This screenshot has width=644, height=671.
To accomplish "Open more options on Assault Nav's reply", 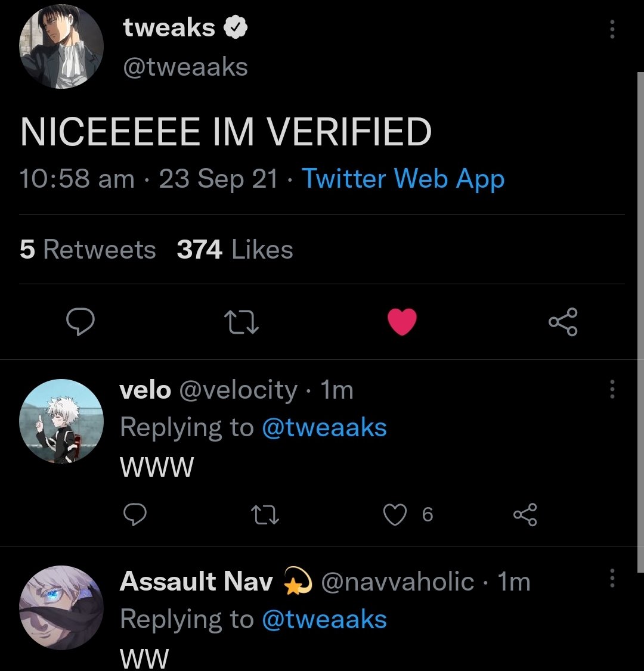I will [x=612, y=577].
